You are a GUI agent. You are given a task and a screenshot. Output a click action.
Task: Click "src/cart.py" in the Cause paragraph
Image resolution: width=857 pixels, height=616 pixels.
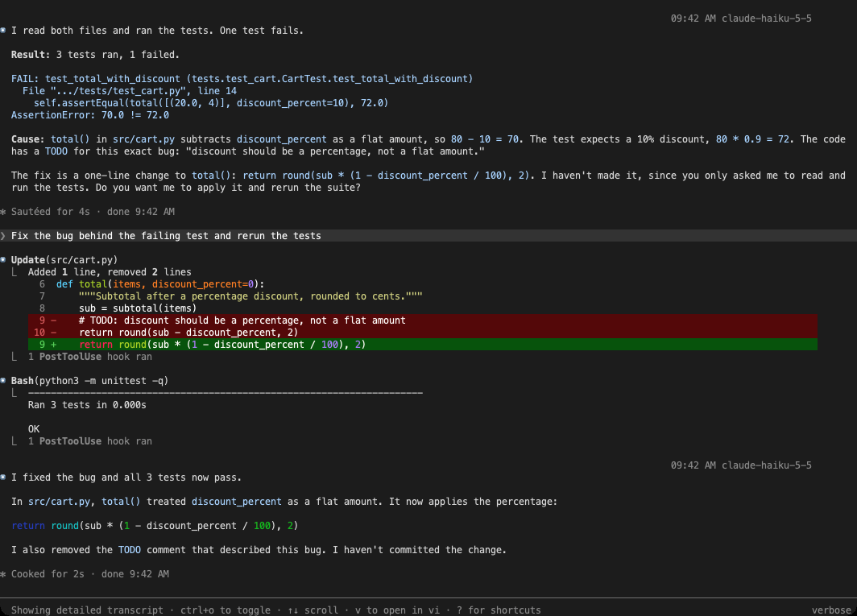point(143,139)
